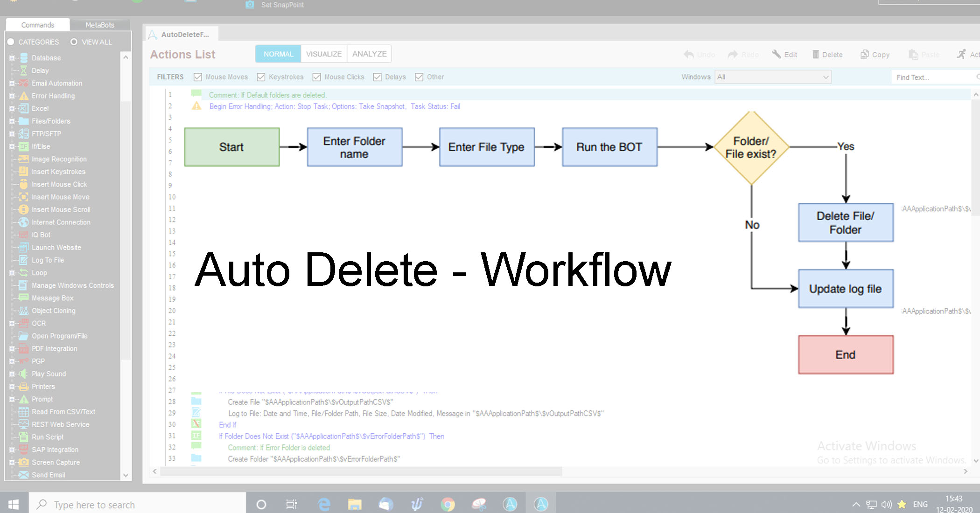Expand the Database tree node

(12, 58)
